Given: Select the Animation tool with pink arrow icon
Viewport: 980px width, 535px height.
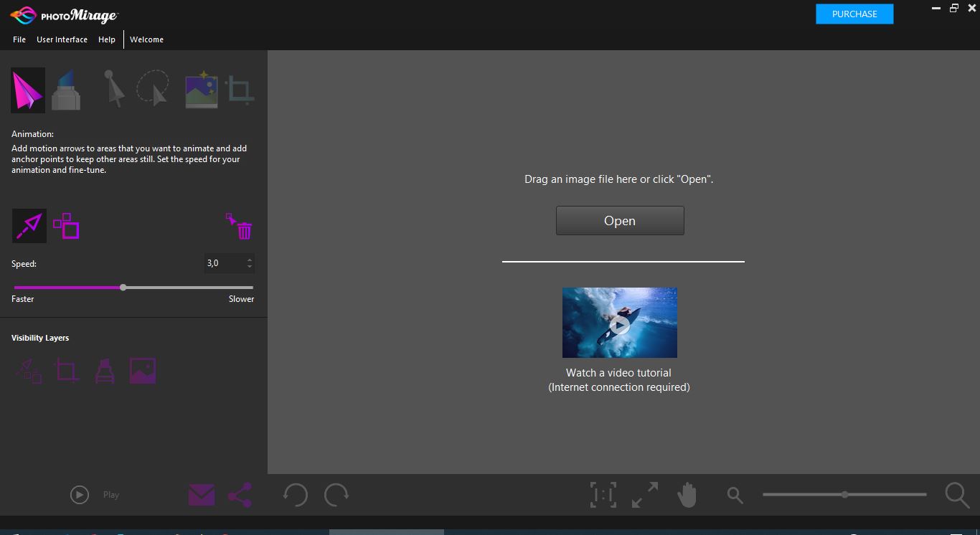Looking at the screenshot, I should 28,90.
